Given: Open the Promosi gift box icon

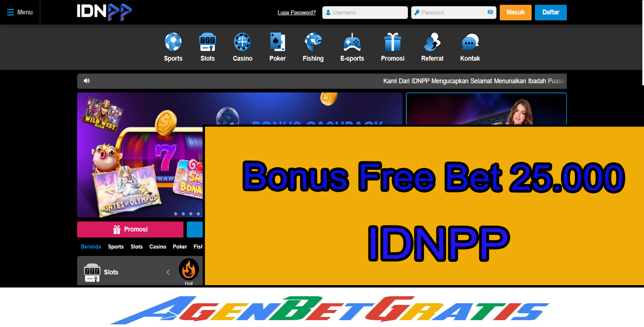Looking at the screenshot, I should pos(392,42).
